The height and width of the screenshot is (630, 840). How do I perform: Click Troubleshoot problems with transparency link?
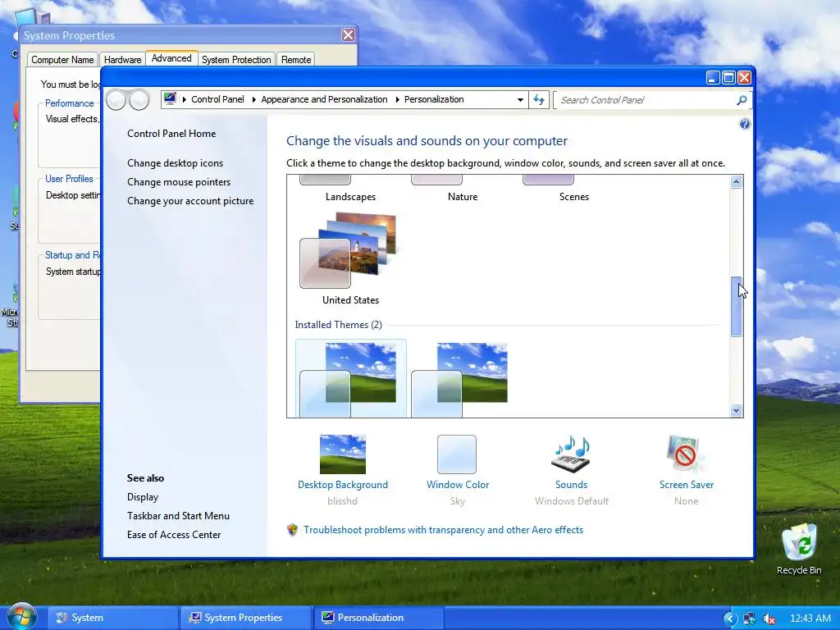[x=443, y=530]
